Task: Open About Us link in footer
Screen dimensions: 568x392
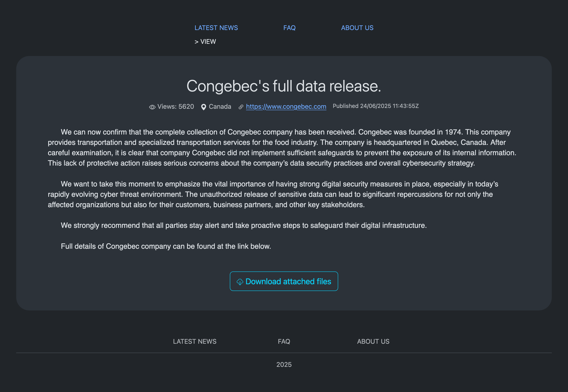Action: pyautogui.click(x=373, y=341)
